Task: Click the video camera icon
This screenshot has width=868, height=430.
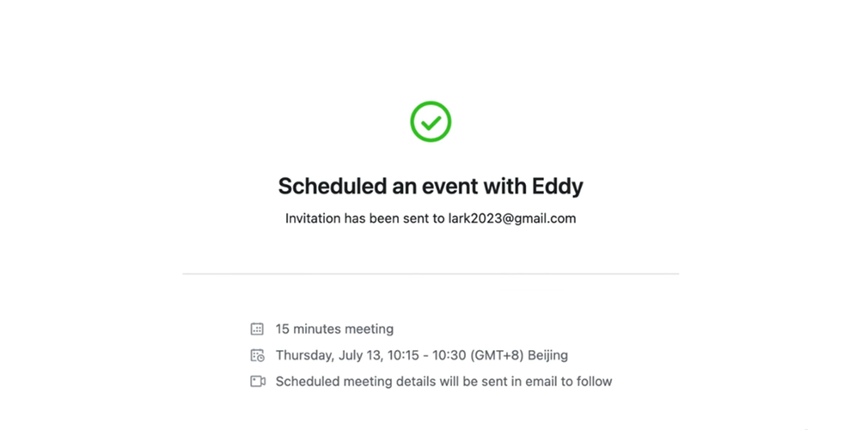Action: pyautogui.click(x=257, y=381)
